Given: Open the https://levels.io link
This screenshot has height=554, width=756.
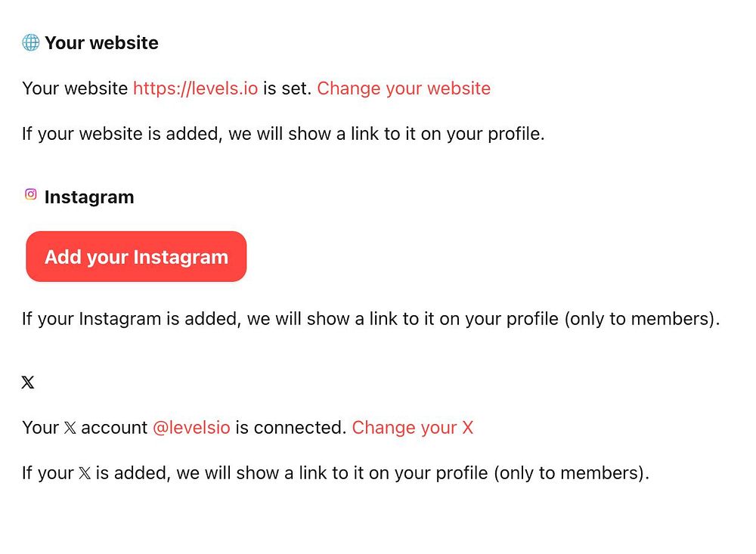Looking at the screenshot, I should point(195,88).
